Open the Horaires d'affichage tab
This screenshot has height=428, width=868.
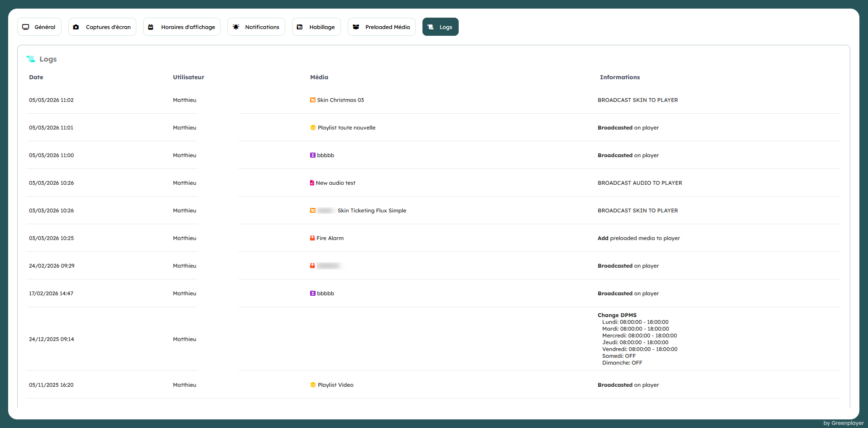(182, 27)
